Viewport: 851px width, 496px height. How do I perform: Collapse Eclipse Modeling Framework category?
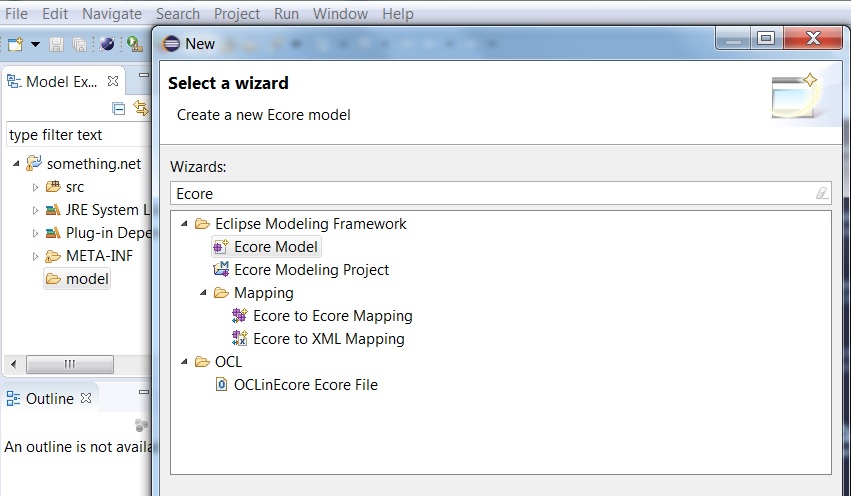click(185, 224)
